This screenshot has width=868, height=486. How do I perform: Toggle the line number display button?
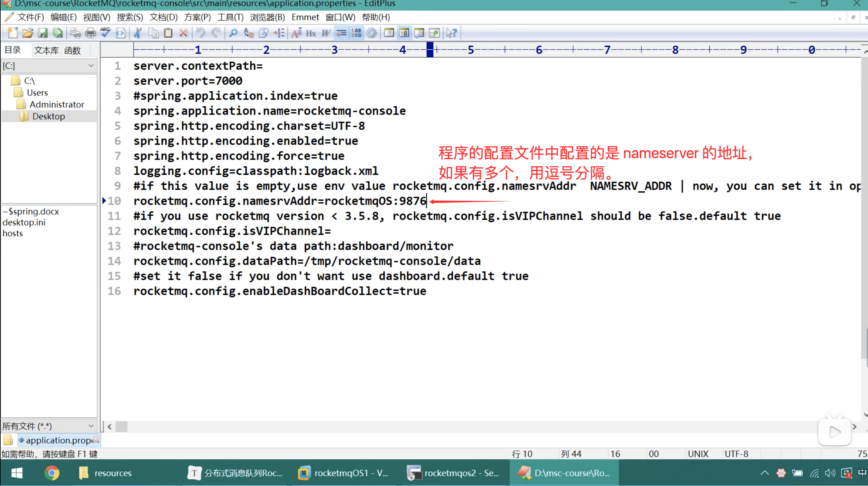[x=357, y=33]
